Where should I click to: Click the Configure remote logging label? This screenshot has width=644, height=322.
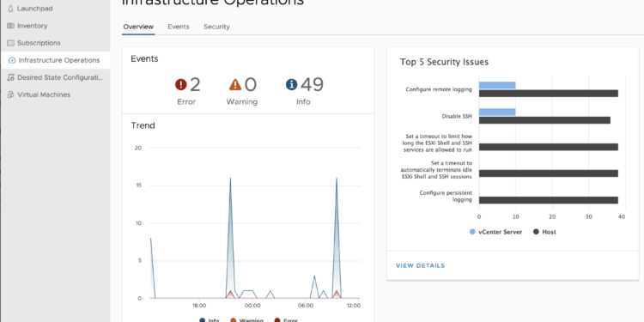(439, 89)
